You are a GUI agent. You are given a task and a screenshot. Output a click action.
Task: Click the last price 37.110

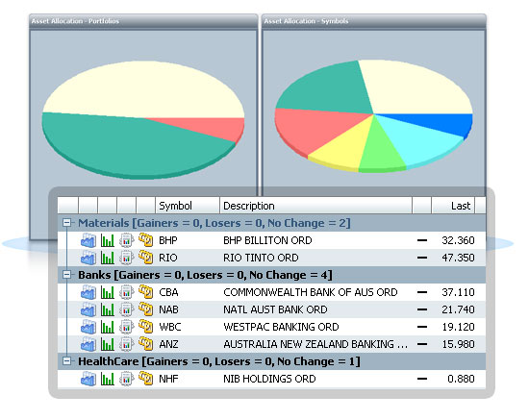[458, 292]
